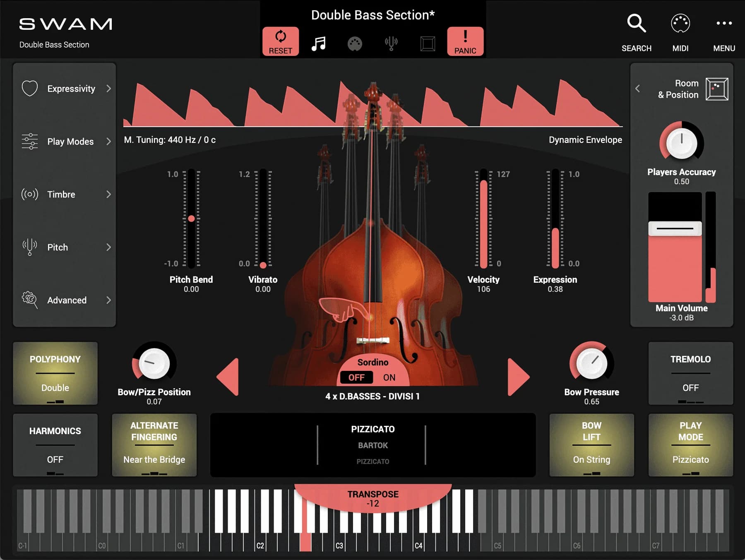
Task: Open the MIDI settings icon
Action: (680, 24)
